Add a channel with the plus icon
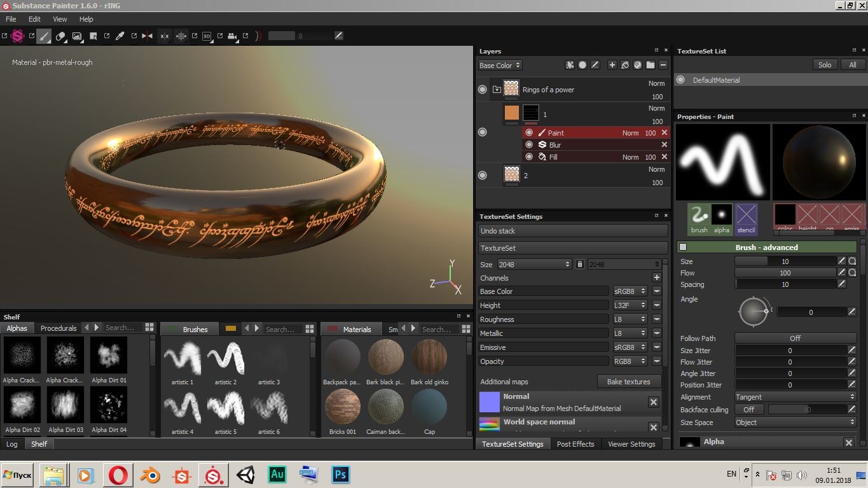Image resolution: width=868 pixels, height=488 pixels. [656, 277]
